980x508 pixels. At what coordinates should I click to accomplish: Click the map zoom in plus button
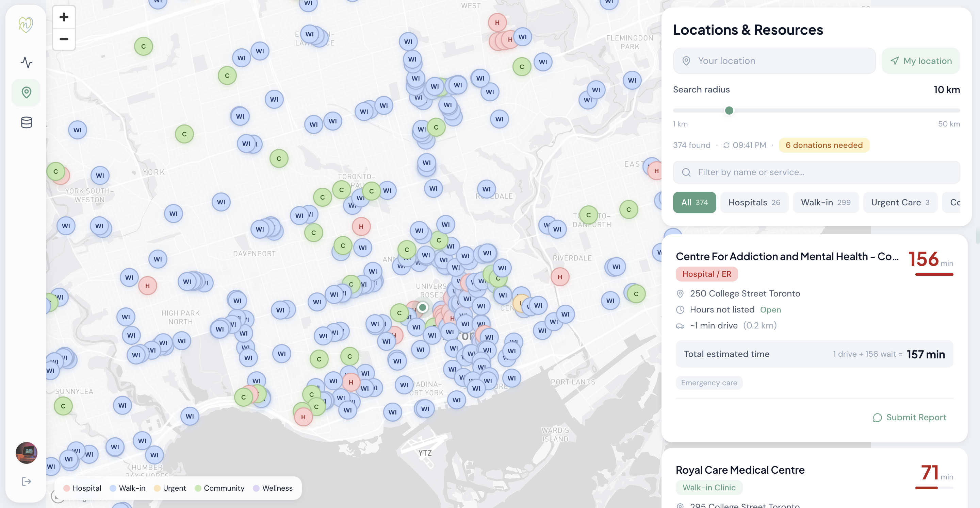pos(64,17)
